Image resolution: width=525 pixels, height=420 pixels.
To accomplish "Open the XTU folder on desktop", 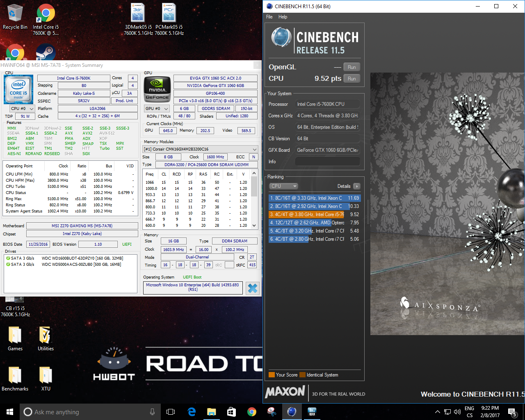I will tap(46, 379).
